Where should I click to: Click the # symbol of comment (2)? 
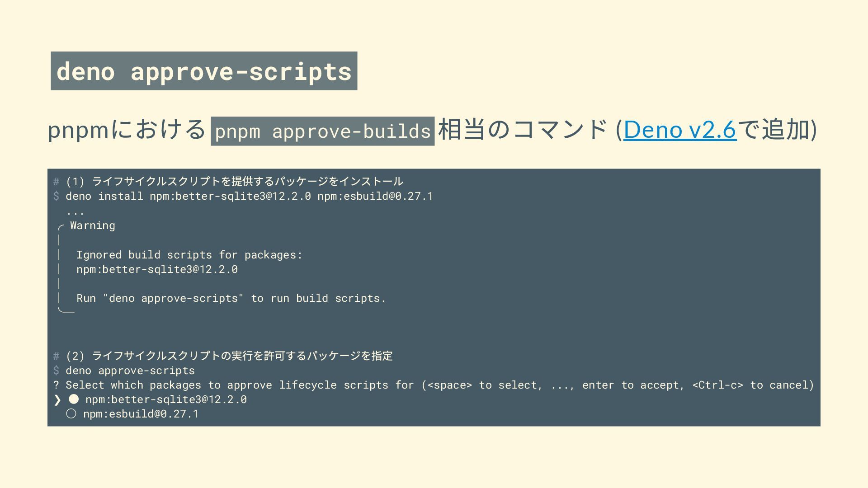pos(56,356)
